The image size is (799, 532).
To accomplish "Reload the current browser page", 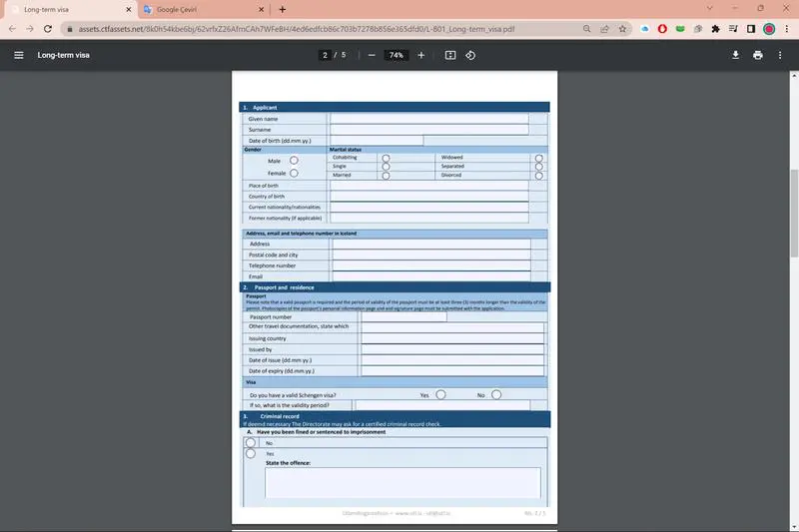I will pyautogui.click(x=47, y=29).
